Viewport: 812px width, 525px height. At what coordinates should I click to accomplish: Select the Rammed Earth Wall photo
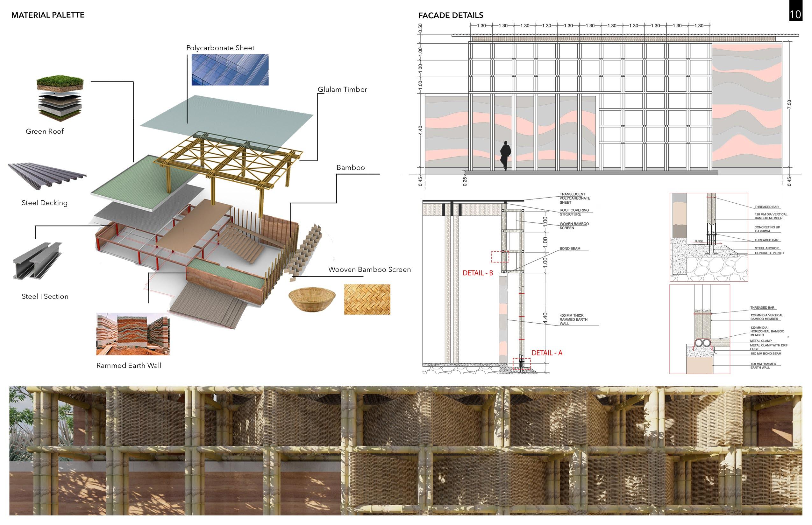(133, 334)
